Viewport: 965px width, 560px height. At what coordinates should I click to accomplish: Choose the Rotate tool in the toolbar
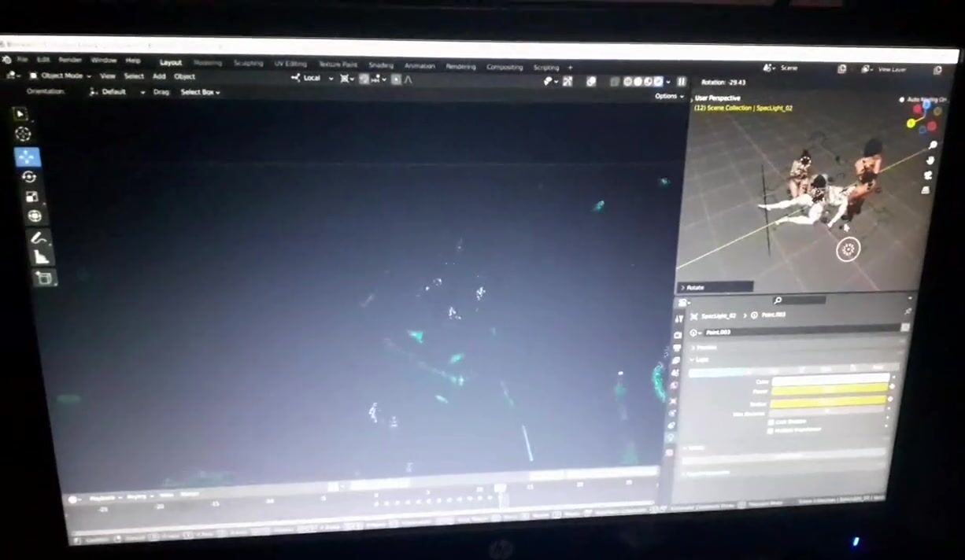29,177
